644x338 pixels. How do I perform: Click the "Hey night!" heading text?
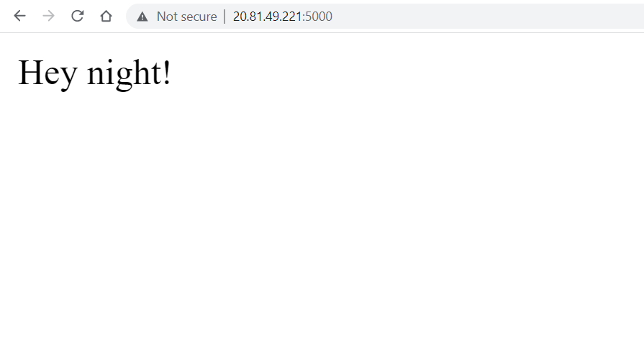[x=94, y=73]
